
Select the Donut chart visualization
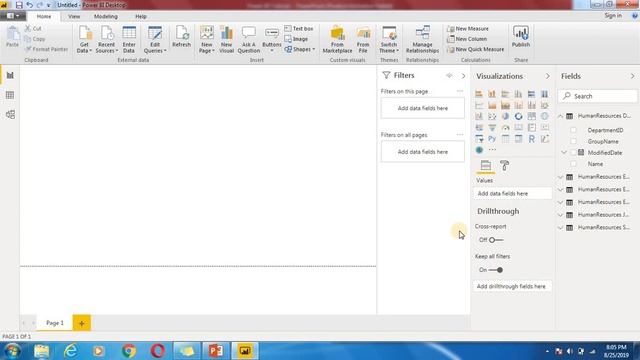pos(518,116)
